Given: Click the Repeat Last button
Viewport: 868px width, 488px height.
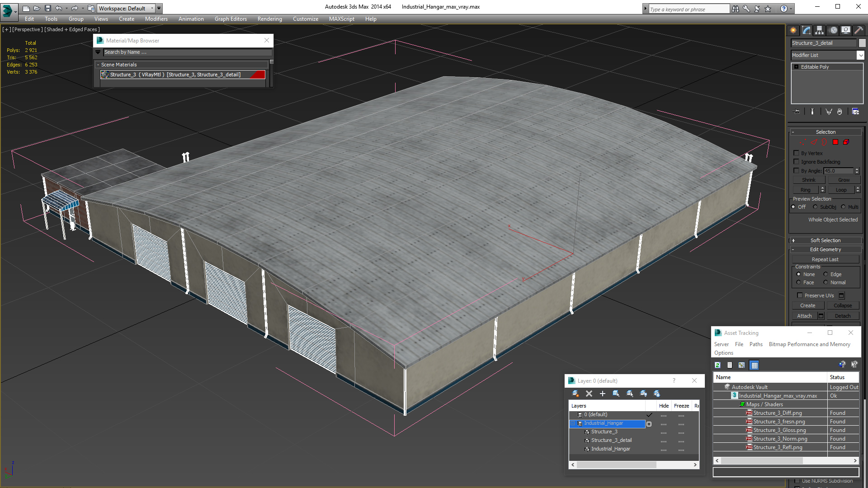Looking at the screenshot, I should [x=825, y=259].
